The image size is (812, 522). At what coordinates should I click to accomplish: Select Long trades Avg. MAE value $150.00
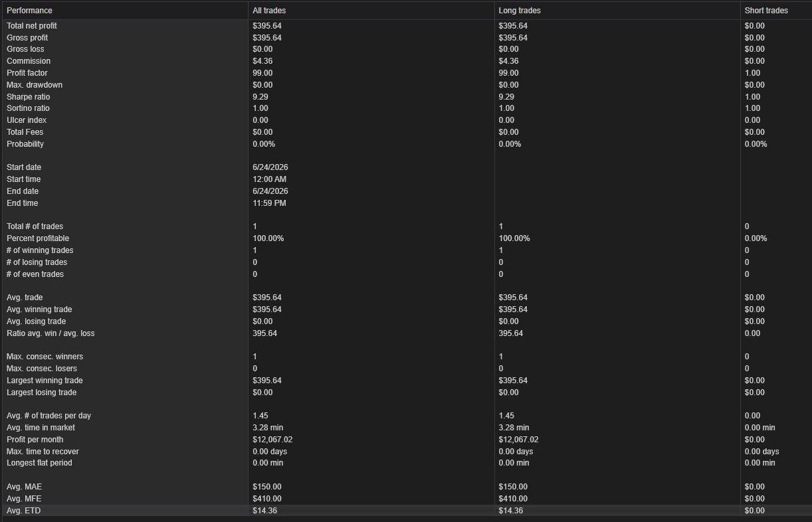[513, 487]
